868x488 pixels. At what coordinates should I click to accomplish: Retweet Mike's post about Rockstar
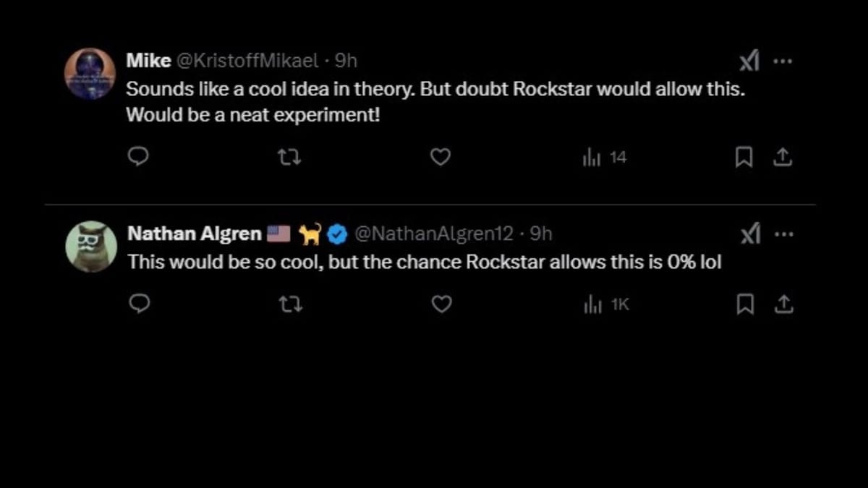coord(289,157)
